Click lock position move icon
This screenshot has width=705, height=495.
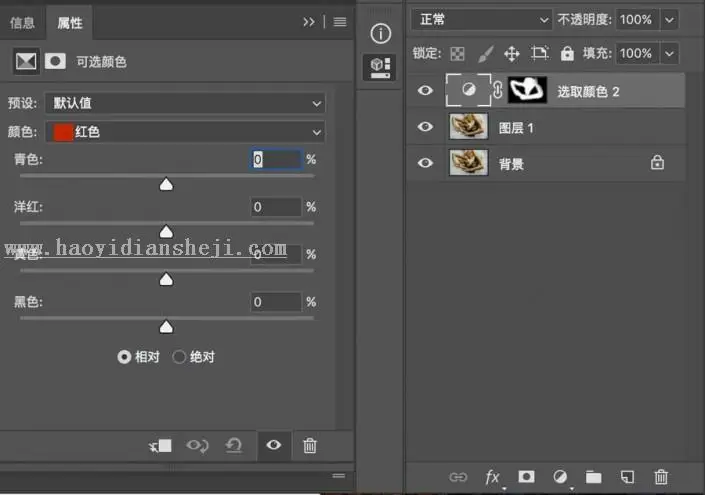(x=512, y=54)
